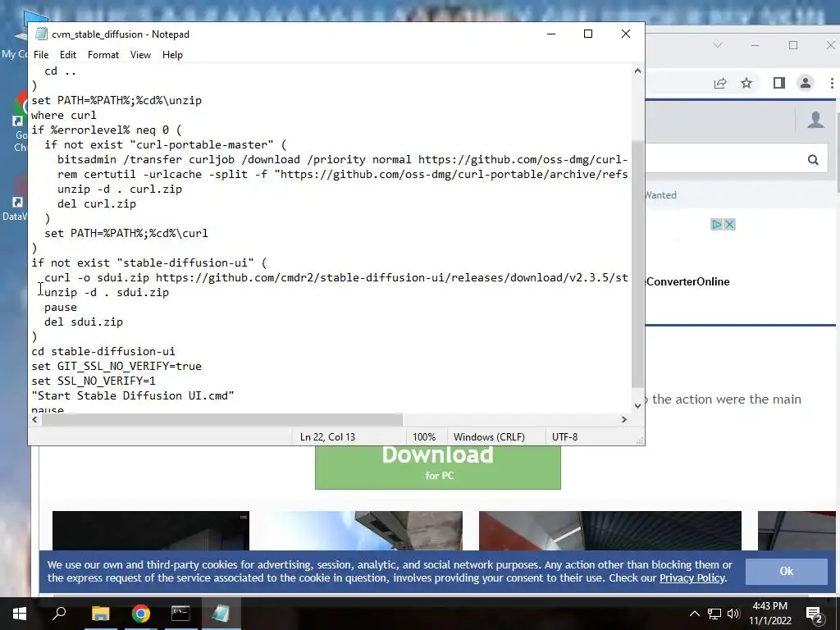The height and width of the screenshot is (630, 840).
Task: Click the vertical scrollbar down arrow in Notepad
Action: (x=637, y=405)
